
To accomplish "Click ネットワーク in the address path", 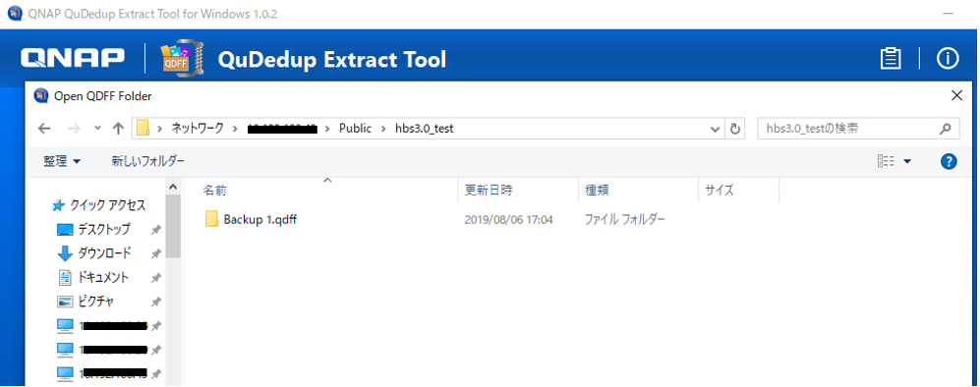I will (198, 129).
